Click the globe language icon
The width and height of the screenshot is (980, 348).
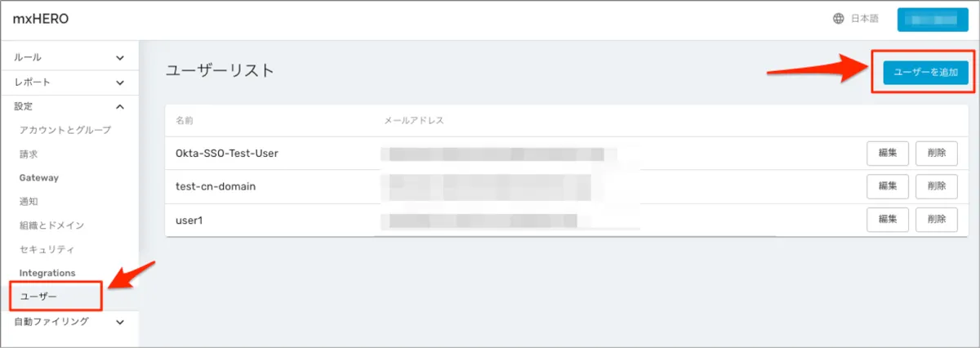point(839,19)
